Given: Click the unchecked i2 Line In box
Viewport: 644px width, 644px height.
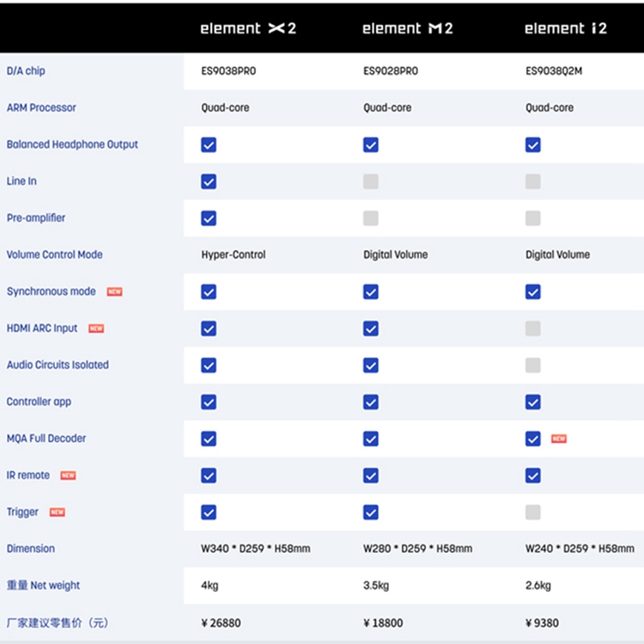Looking at the screenshot, I should tap(533, 181).
